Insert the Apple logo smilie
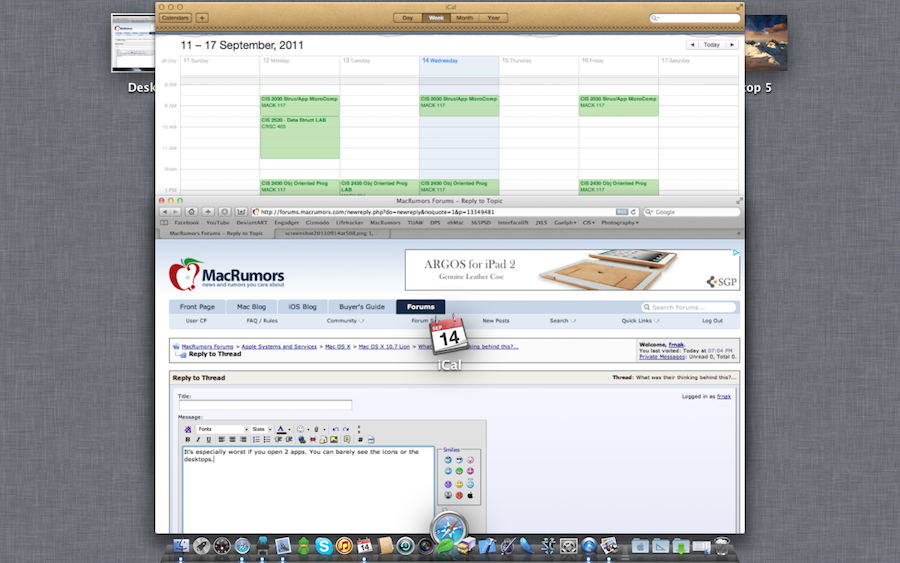The width and height of the screenshot is (900, 563). [x=470, y=495]
